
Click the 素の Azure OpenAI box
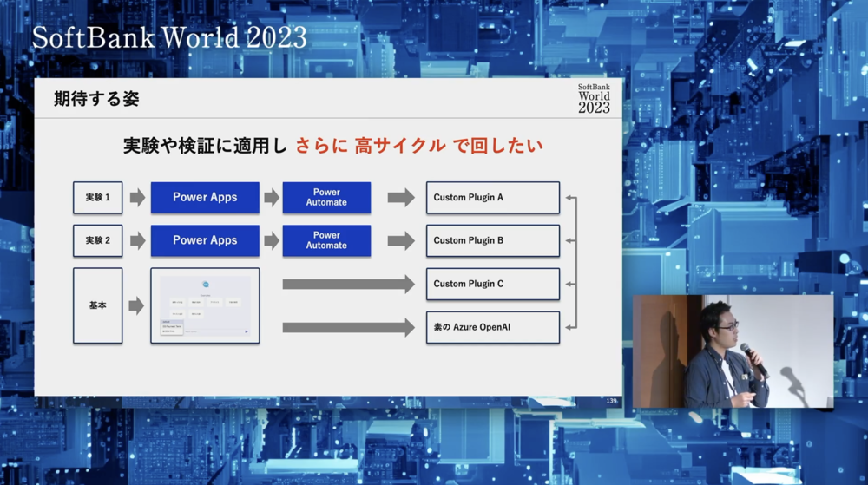pos(492,327)
